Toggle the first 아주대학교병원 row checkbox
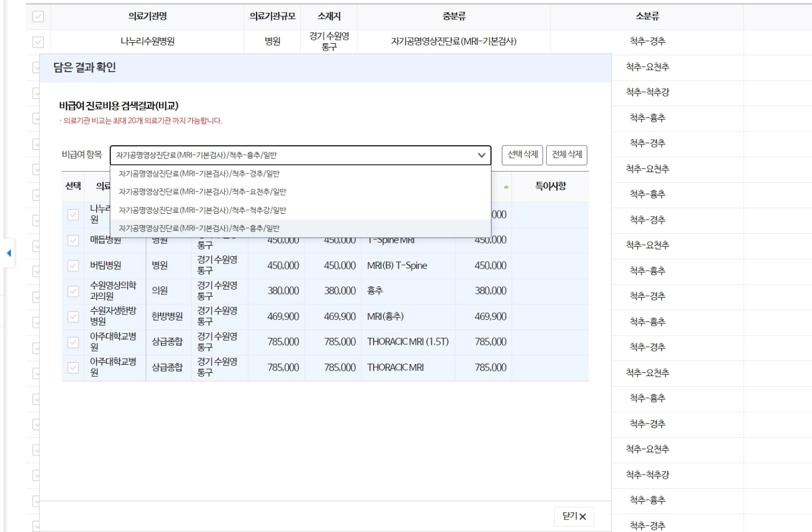Screen dimensions: 812x532 pyautogui.click(x=74, y=341)
